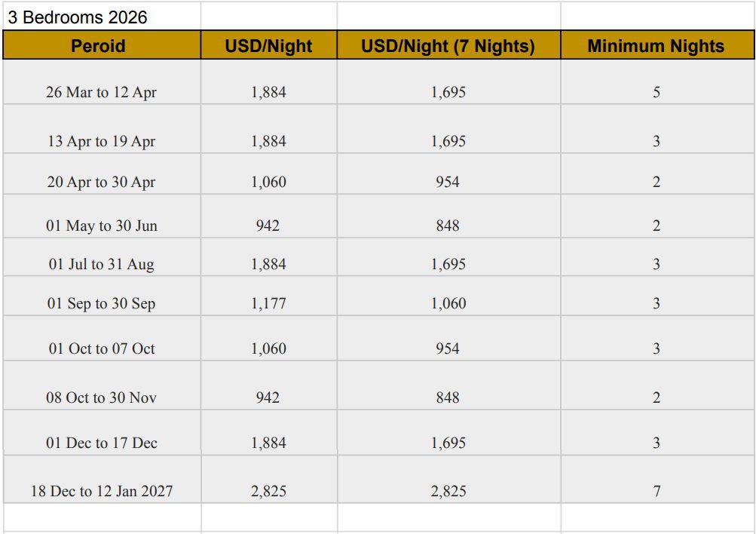This screenshot has width=756, height=534.
Task: Click the "01 Oct to 07 Oct" cell
Action: coord(101,348)
